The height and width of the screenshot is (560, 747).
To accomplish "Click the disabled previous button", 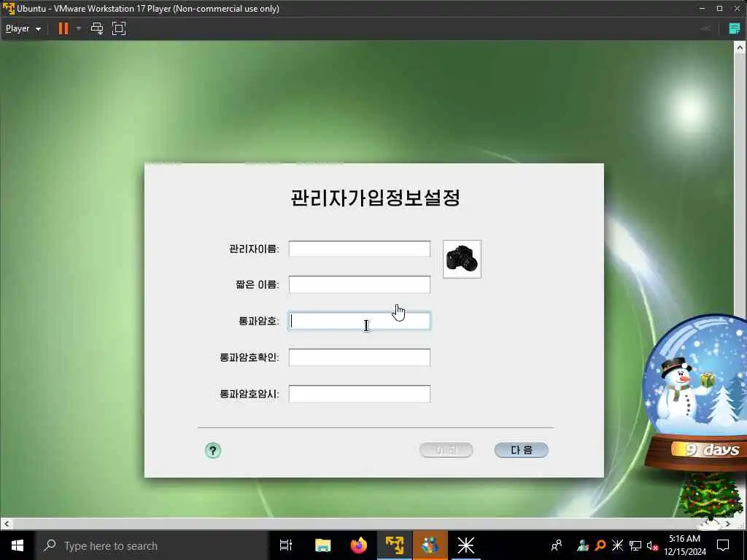I will pos(446,450).
